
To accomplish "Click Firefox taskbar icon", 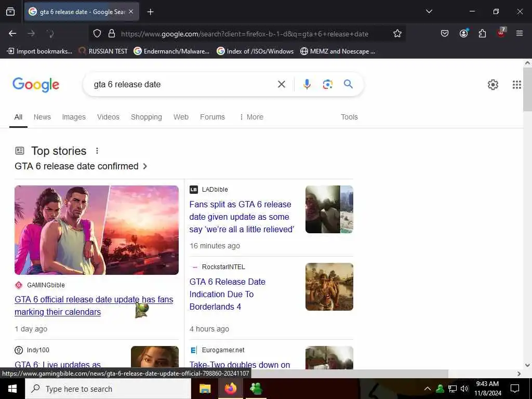I will pos(230,389).
